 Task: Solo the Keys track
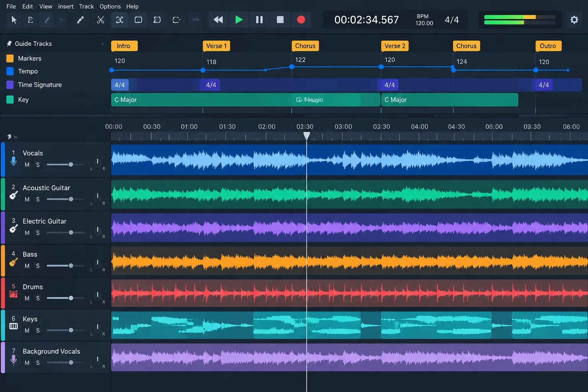tap(38, 330)
